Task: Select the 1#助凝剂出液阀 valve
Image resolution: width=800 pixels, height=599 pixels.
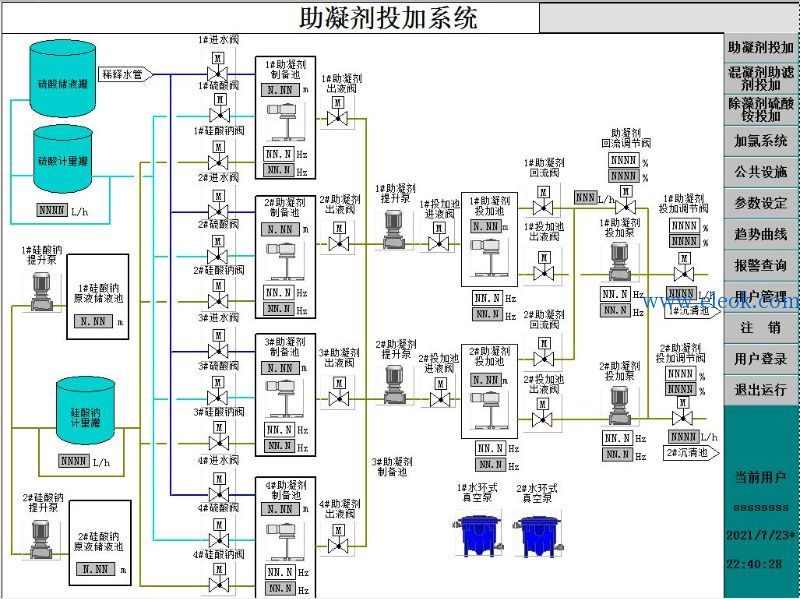Action: [x=337, y=113]
